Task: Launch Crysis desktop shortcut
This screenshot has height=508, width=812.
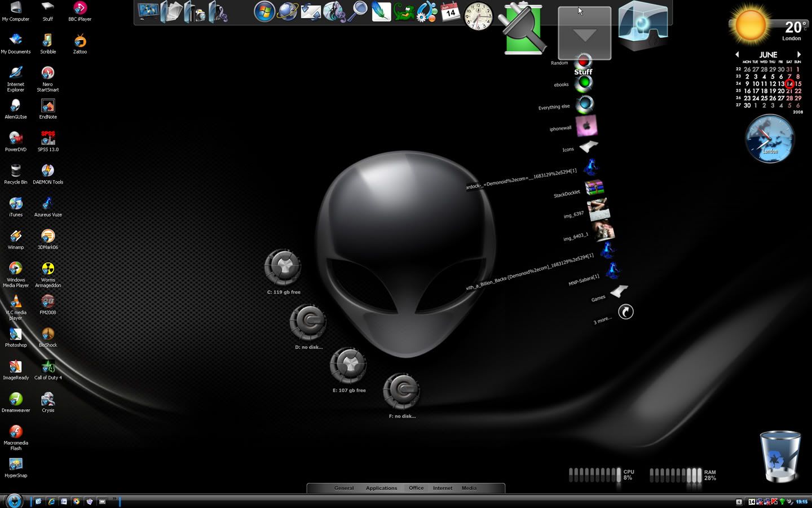Action: (x=48, y=403)
